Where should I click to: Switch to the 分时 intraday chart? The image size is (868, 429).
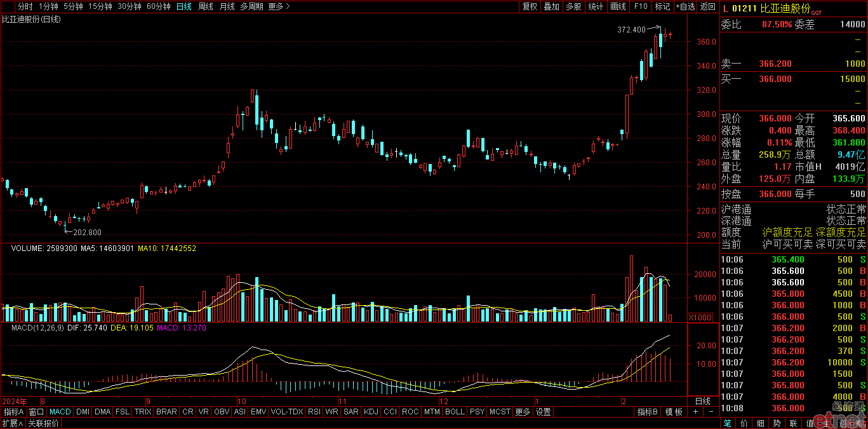[25, 6]
